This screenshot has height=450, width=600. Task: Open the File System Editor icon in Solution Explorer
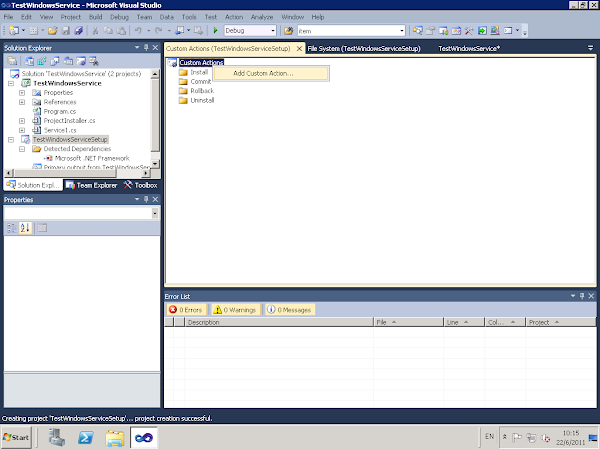[x=29, y=61]
